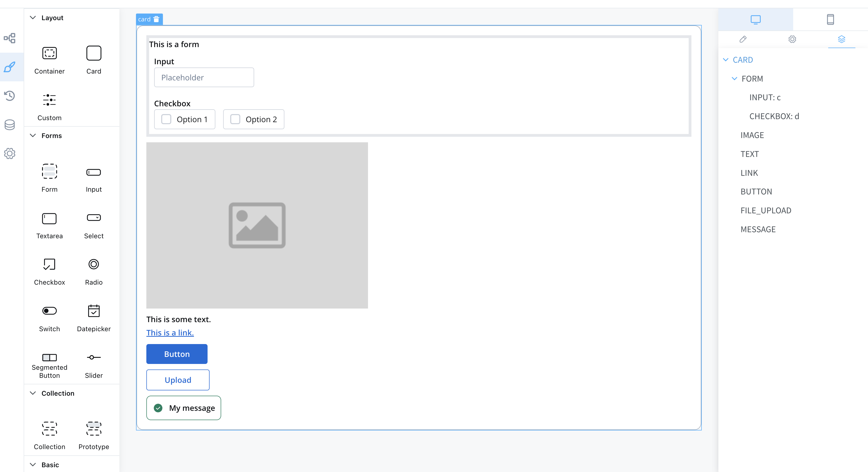Open the settings gear in left sidebar
Viewport: 868px width, 472px height.
click(10, 154)
